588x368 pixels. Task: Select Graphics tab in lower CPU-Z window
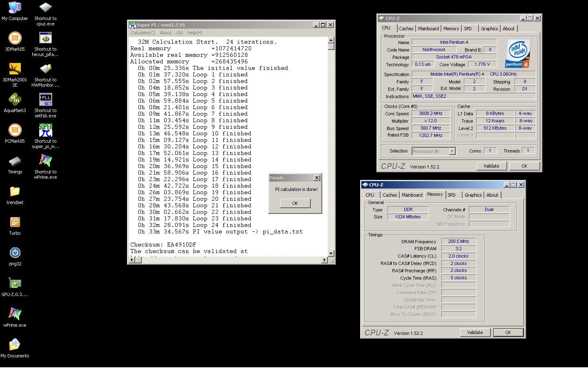pos(473,195)
